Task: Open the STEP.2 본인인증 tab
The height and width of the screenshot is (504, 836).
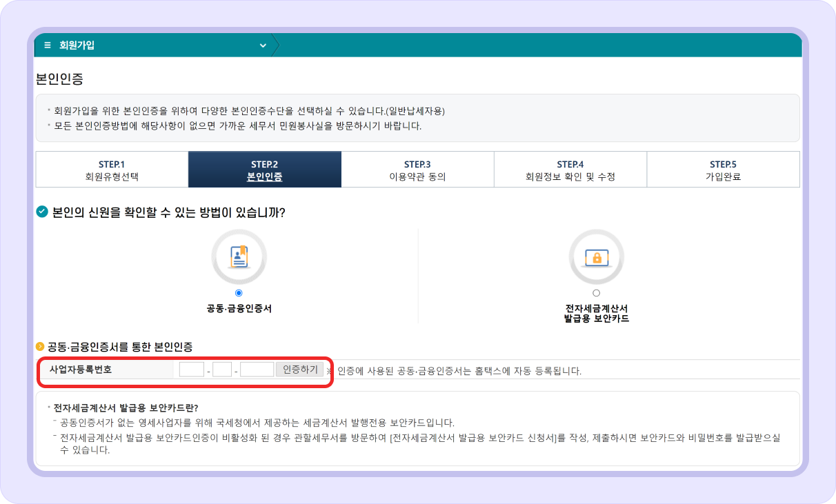Action: tap(264, 169)
